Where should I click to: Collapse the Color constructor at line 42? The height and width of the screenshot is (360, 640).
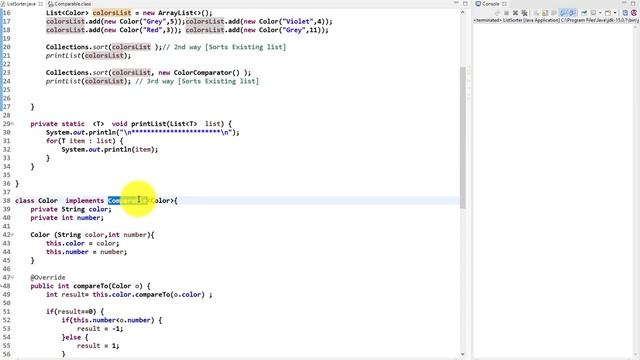[12, 235]
